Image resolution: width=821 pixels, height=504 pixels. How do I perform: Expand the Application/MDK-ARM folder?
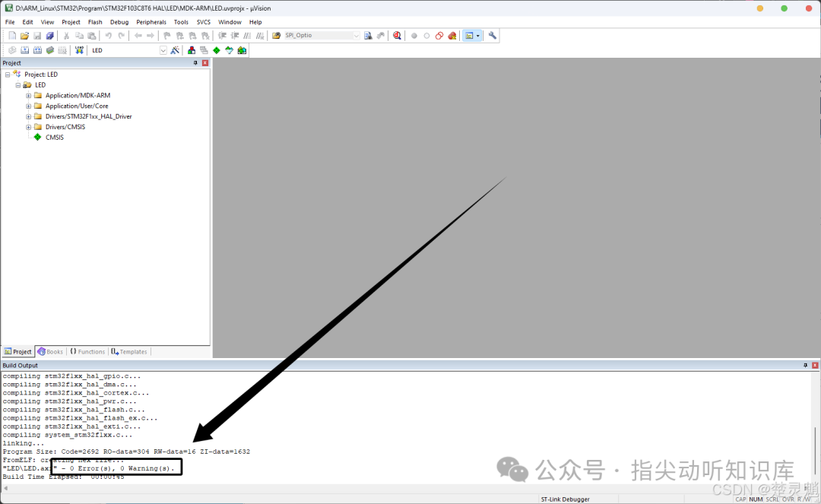(29, 95)
